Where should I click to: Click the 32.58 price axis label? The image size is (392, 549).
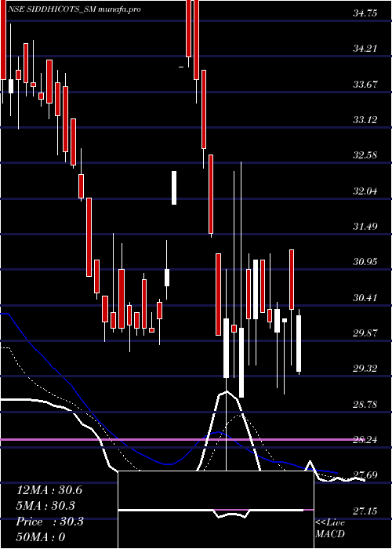365,155
